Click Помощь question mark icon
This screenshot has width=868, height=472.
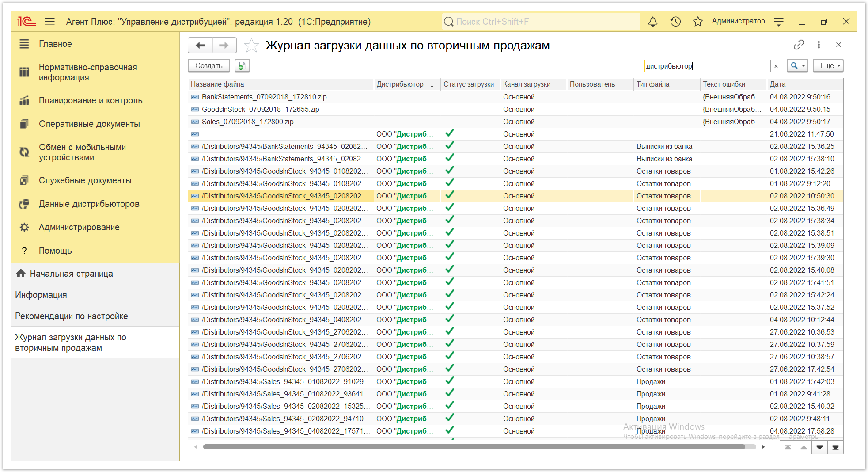pyautogui.click(x=24, y=251)
